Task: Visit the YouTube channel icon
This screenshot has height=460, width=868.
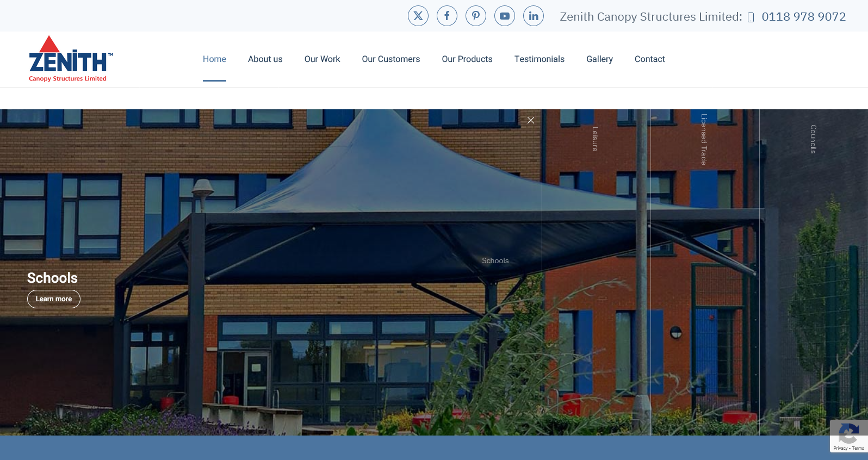Action: click(x=504, y=16)
